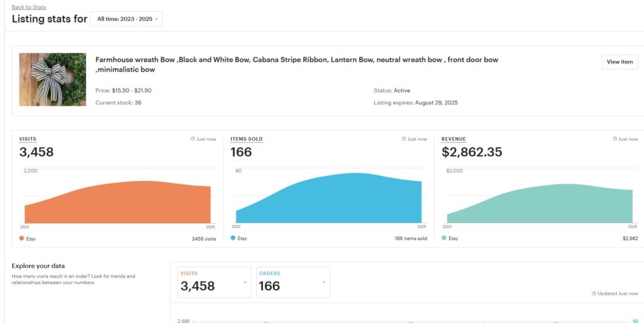Click the REVENUE heading label
Screen dimensions: 644x323
click(x=453, y=139)
